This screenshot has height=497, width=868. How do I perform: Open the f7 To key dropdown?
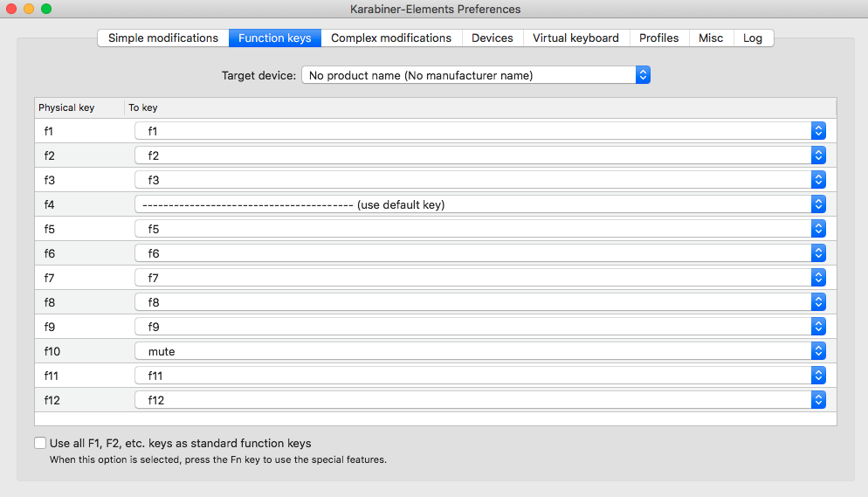(x=480, y=277)
